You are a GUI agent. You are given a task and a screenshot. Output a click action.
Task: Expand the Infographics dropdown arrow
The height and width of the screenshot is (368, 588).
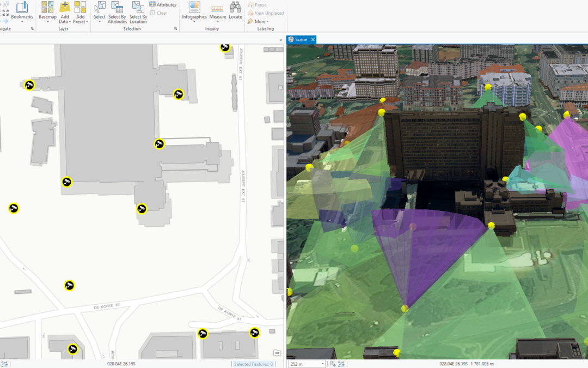194,22
